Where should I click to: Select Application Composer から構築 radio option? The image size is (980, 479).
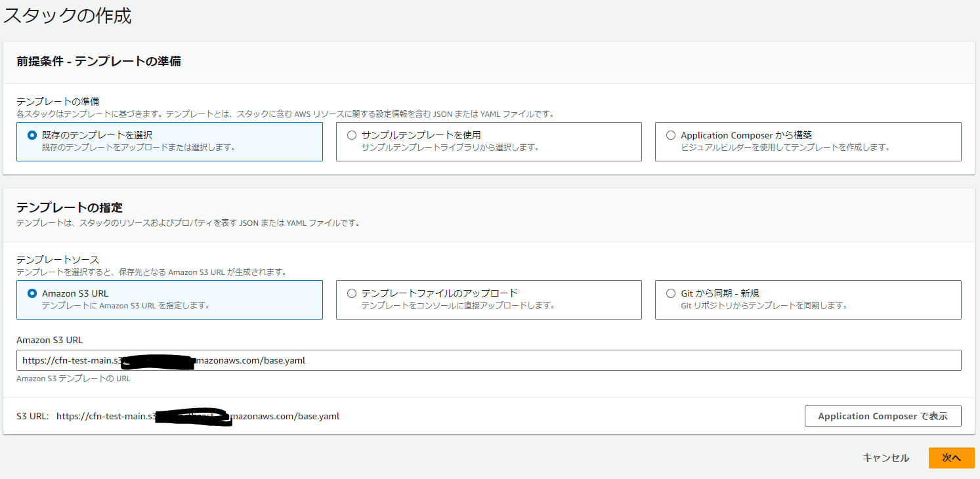pyautogui.click(x=671, y=135)
